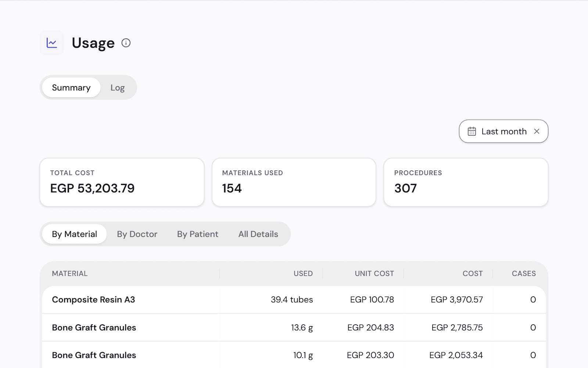Open the Last month date range picker
Image resolution: width=588 pixels, height=368 pixels.
503,131
